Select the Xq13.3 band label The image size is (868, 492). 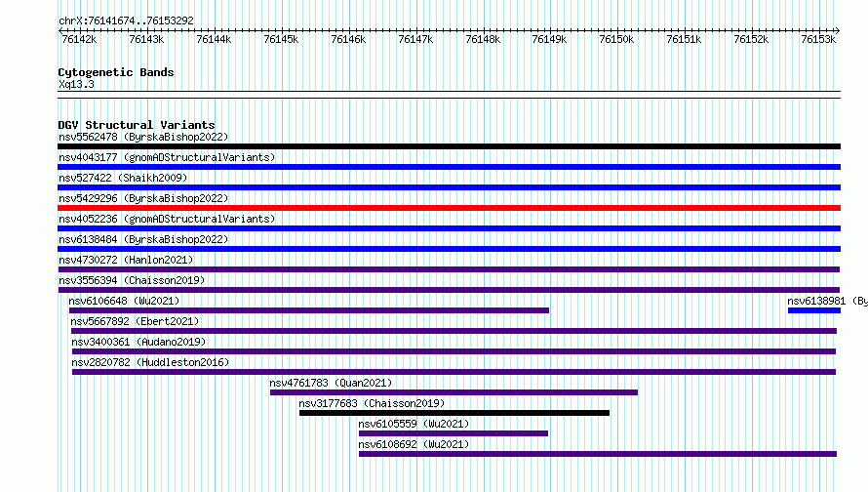76,84
